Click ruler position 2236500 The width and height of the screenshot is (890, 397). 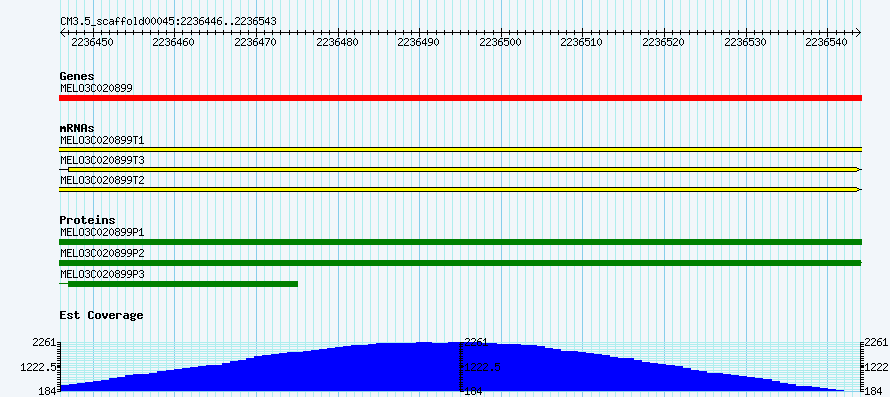tap(501, 42)
